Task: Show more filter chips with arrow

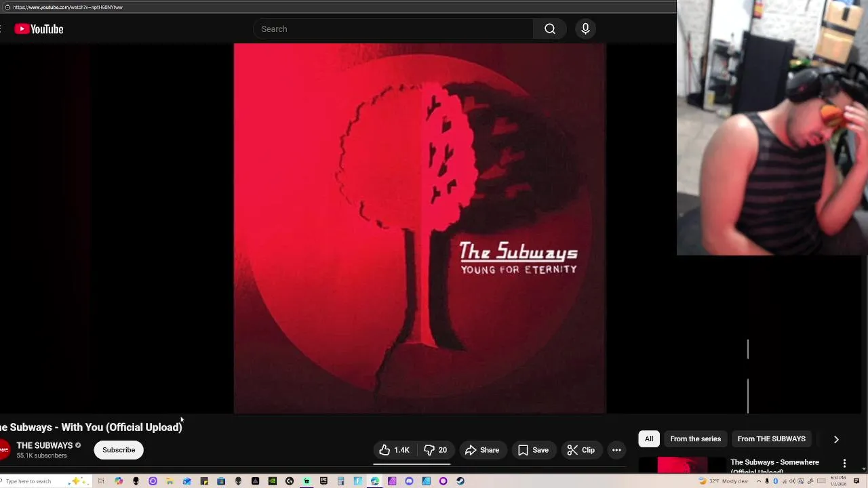Action: tap(836, 439)
